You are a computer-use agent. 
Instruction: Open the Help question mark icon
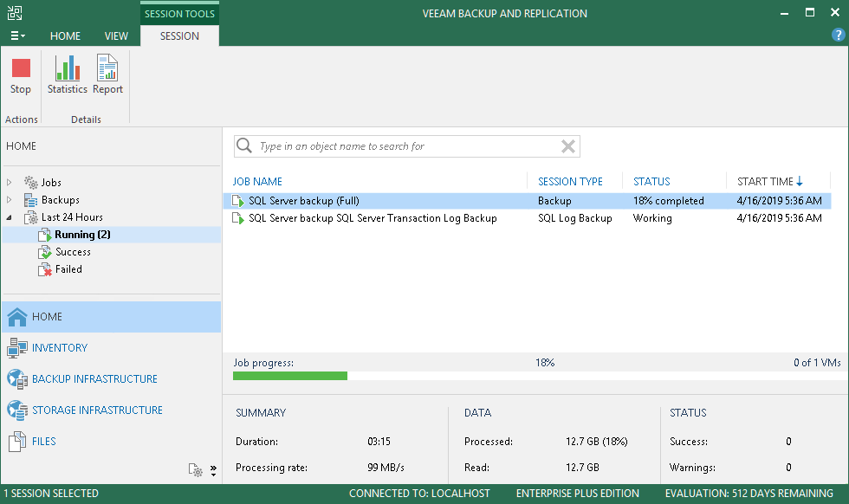838,36
